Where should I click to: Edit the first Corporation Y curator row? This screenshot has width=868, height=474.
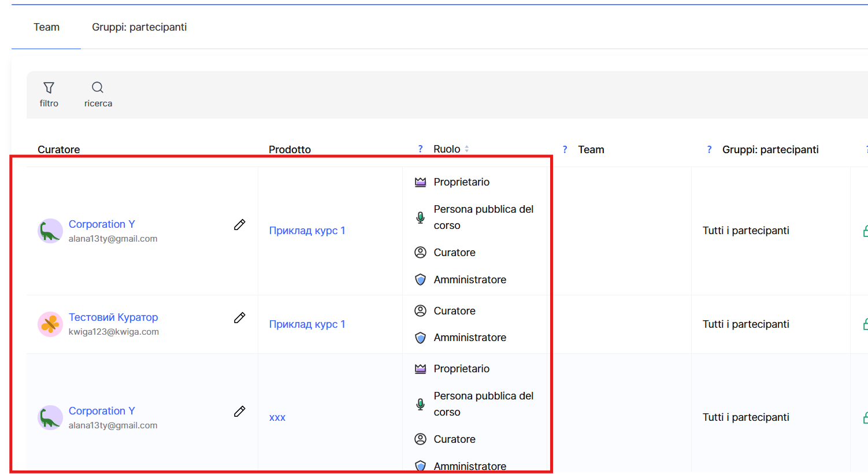[239, 225]
